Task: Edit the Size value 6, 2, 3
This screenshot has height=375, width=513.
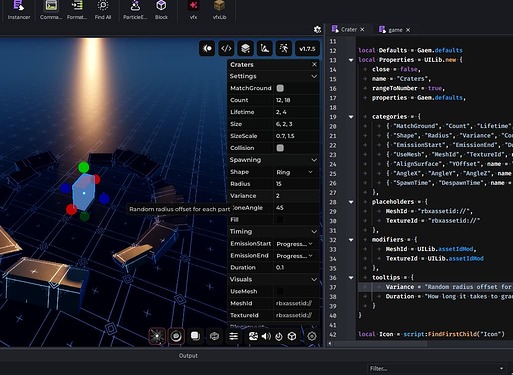Action: coord(296,124)
